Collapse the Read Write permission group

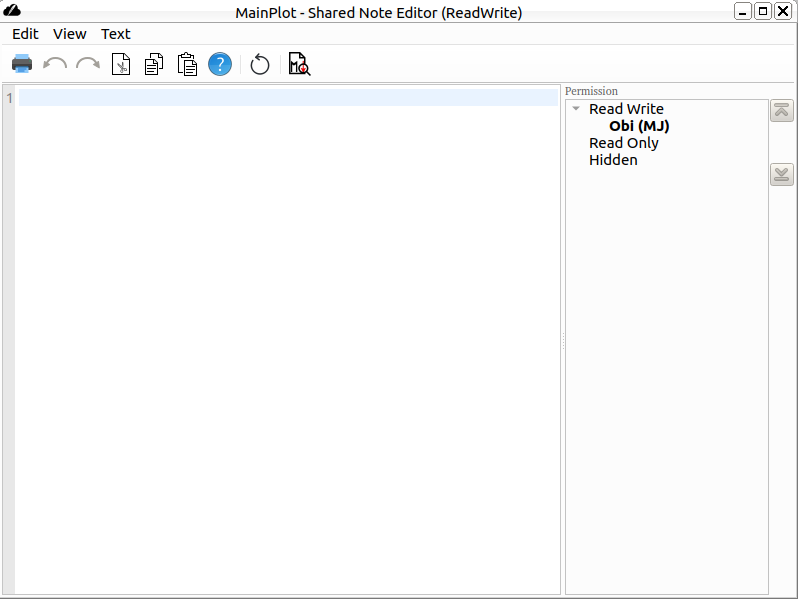(x=576, y=109)
